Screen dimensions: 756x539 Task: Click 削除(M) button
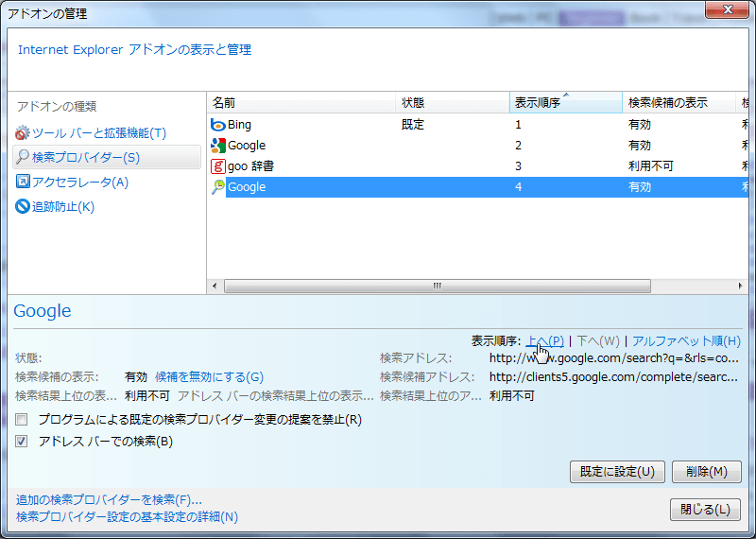pyautogui.click(x=706, y=472)
